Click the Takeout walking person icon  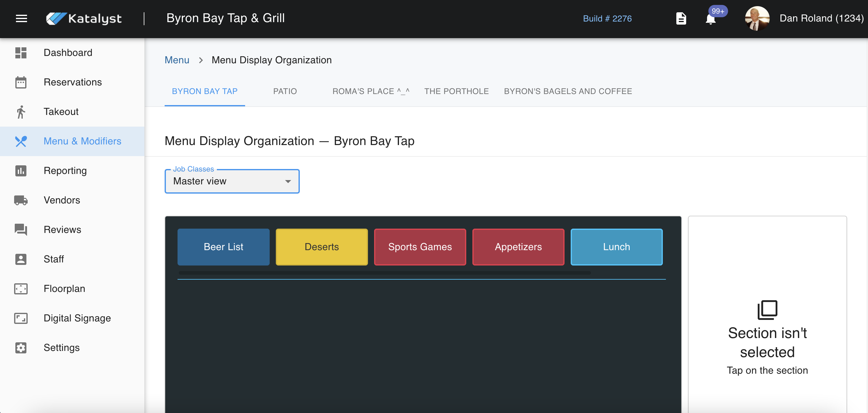click(21, 112)
